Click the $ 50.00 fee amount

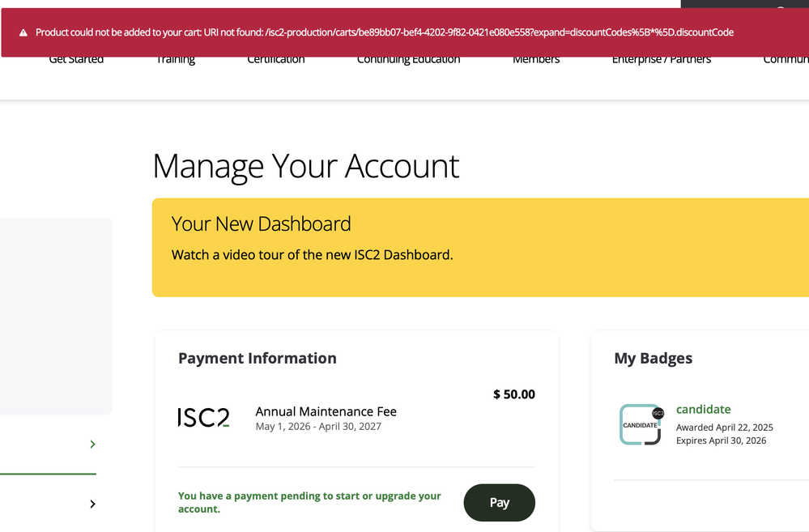pos(514,394)
